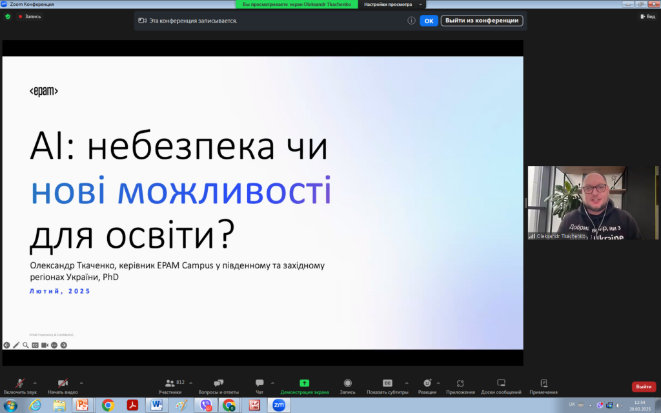Click the green Share Screen button

point(304,384)
